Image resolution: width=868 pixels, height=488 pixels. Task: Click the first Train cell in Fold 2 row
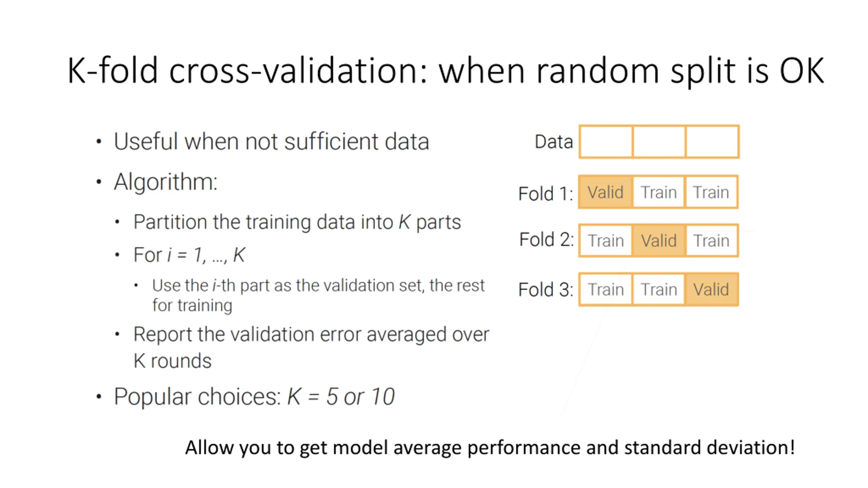click(x=606, y=241)
